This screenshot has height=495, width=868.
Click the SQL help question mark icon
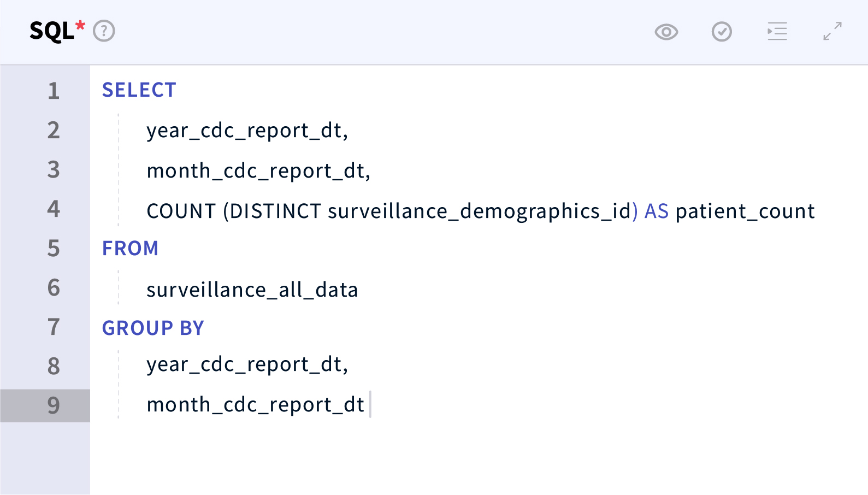tap(104, 31)
